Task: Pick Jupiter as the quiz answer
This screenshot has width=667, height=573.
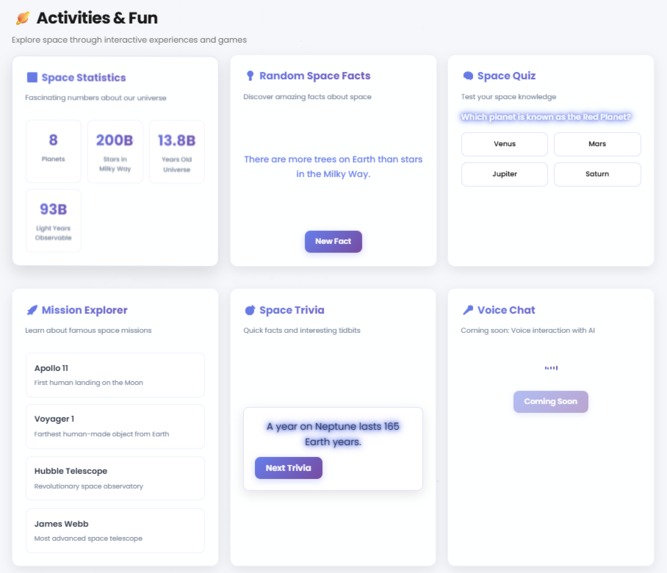Action: click(505, 174)
